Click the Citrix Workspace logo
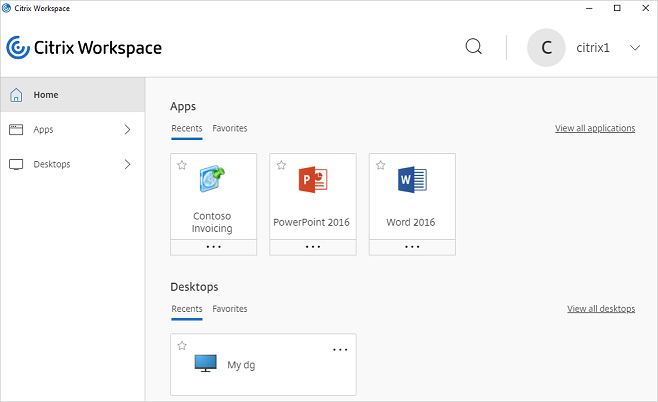 click(18, 47)
